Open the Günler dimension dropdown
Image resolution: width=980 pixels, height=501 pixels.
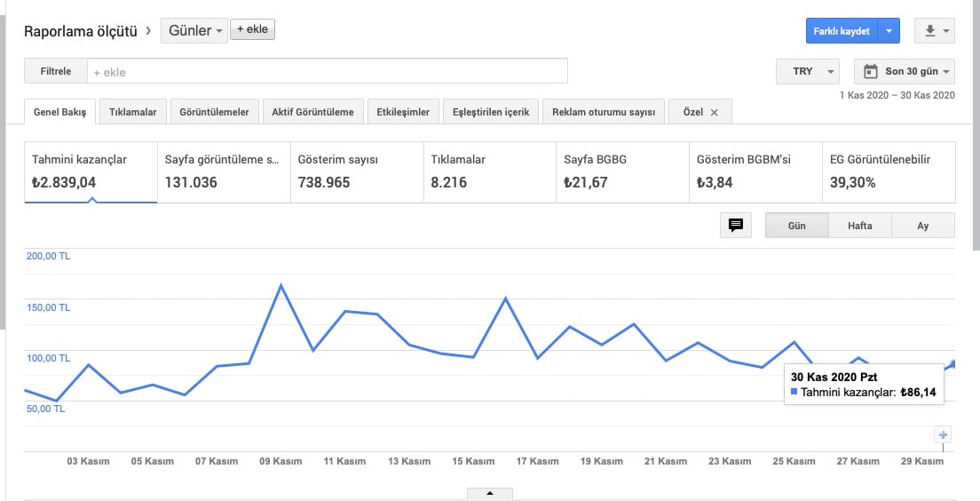point(194,31)
